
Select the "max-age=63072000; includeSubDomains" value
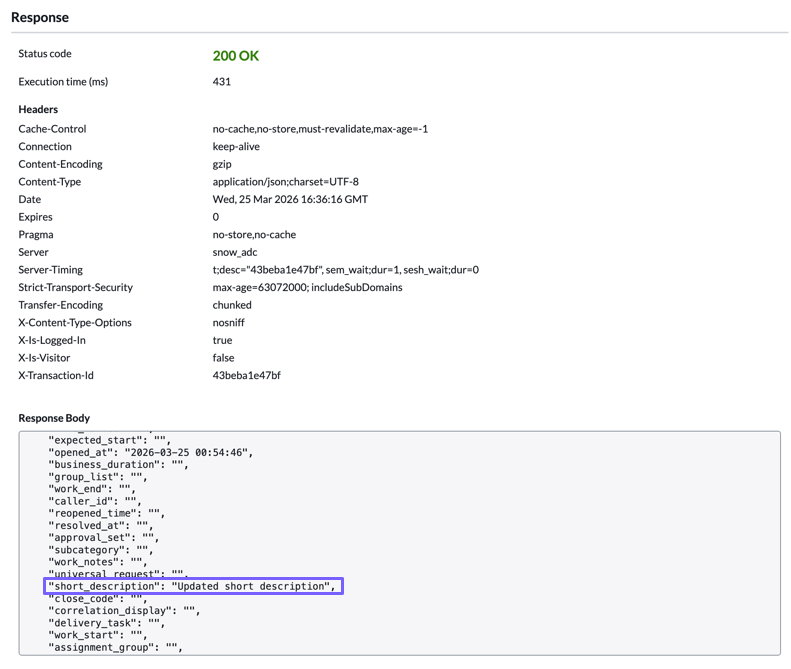[307, 288]
